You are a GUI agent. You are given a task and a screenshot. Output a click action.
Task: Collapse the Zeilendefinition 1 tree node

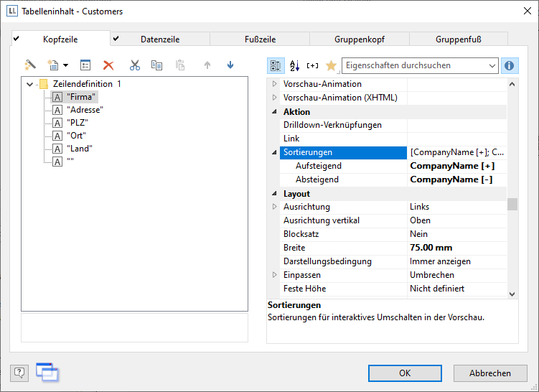29,84
